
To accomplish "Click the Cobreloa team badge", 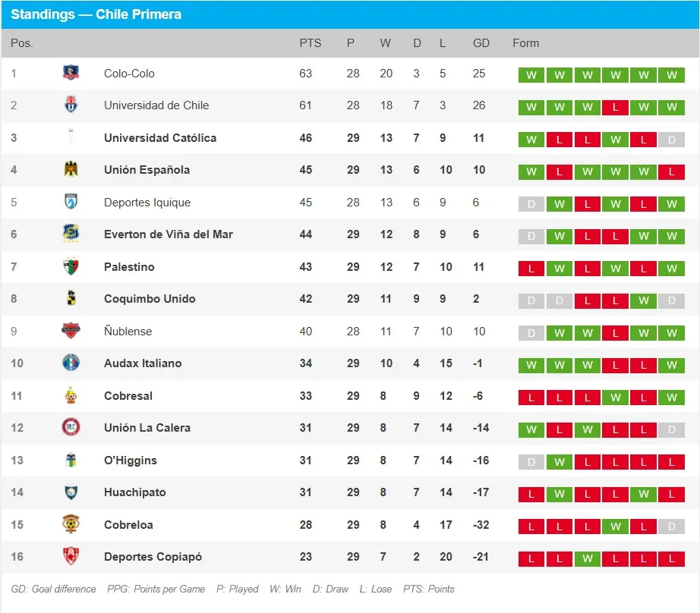I will pos(71,525).
